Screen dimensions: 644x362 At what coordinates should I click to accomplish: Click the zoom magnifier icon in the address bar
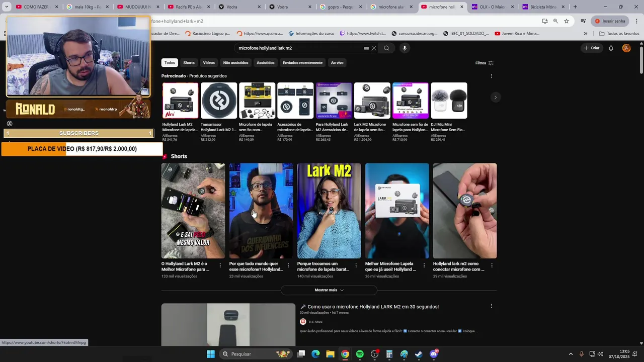click(x=555, y=21)
